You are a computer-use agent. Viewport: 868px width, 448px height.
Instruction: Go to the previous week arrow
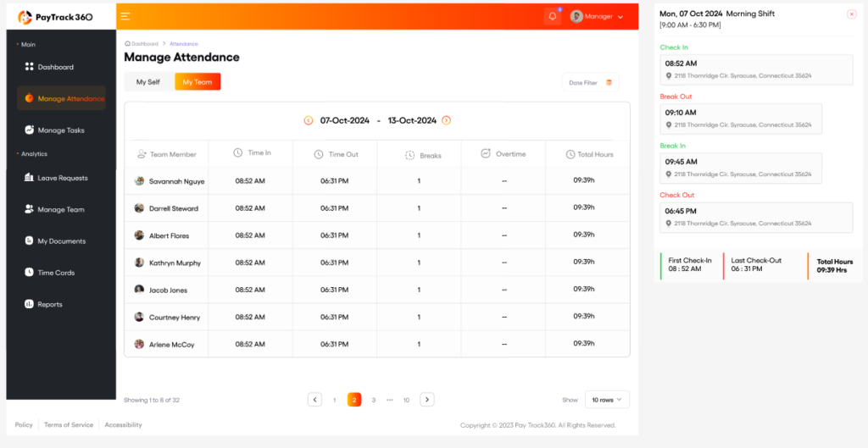click(x=309, y=120)
